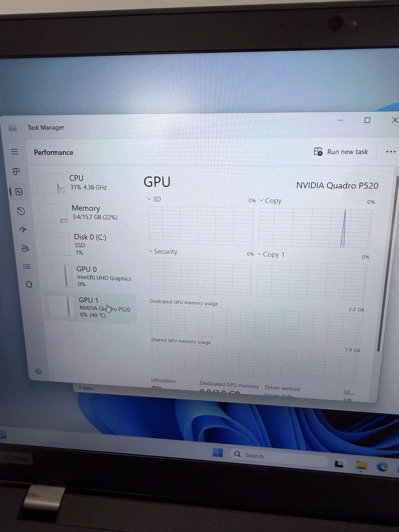
Task: Open the Processes page icon
Action: pyautogui.click(x=16, y=172)
